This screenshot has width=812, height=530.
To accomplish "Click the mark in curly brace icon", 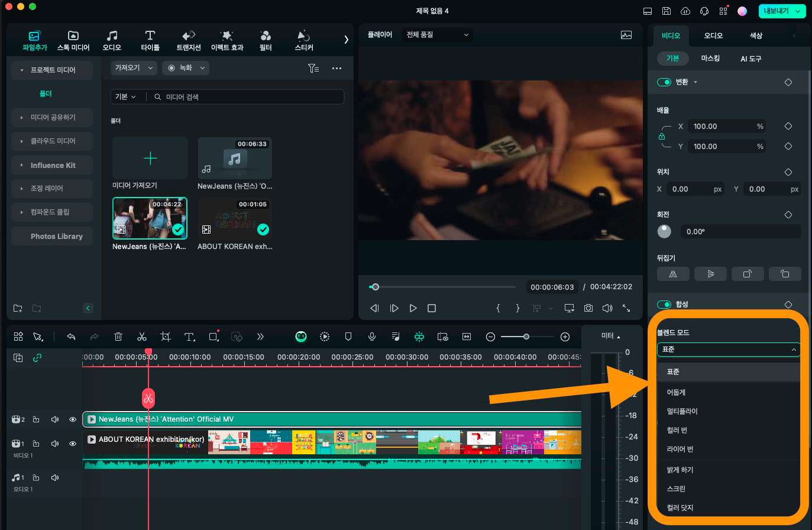I will pyautogui.click(x=499, y=308).
